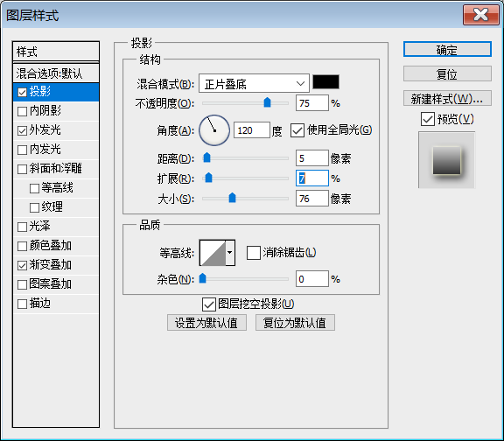
Task: Uncheck the 预览 checkbox
Action: pyautogui.click(x=428, y=119)
